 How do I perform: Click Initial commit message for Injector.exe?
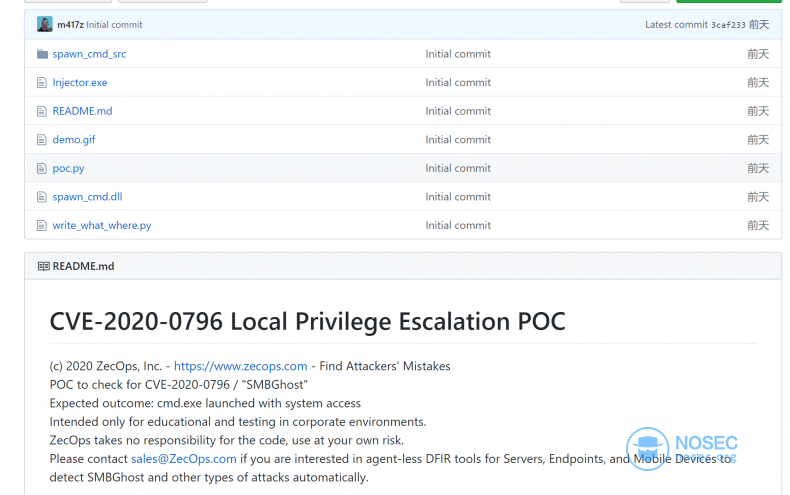(x=458, y=83)
